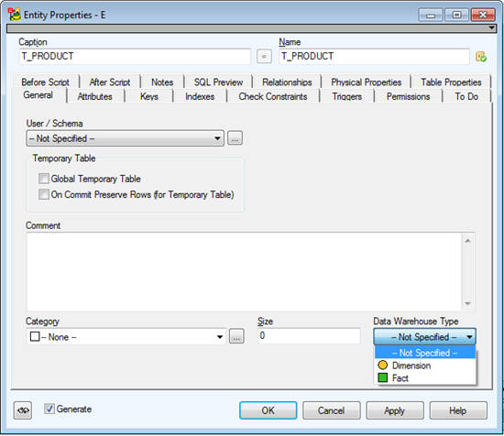Click the link icon button beside Generate
The height and width of the screenshot is (436, 504).
23,410
